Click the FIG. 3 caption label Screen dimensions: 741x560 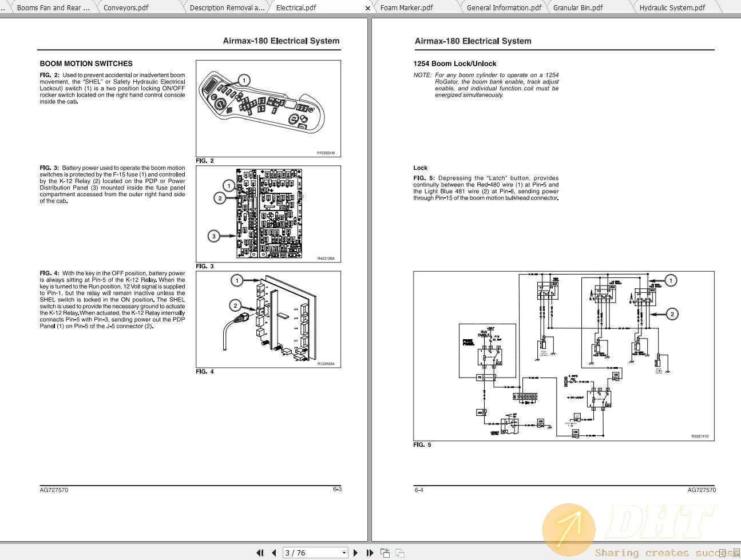(205, 266)
